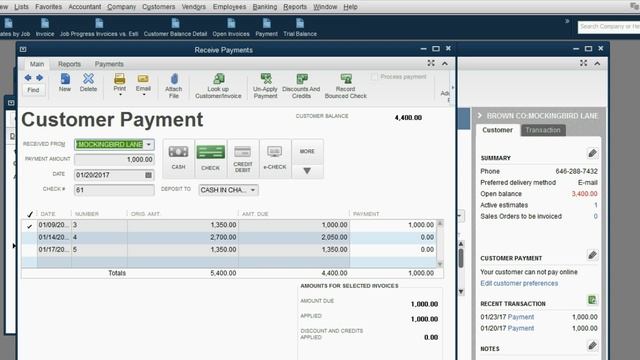This screenshot has height=360, width=640.
Task: Open 01/23/17 Payment link
Action: [x=520, y=317]
